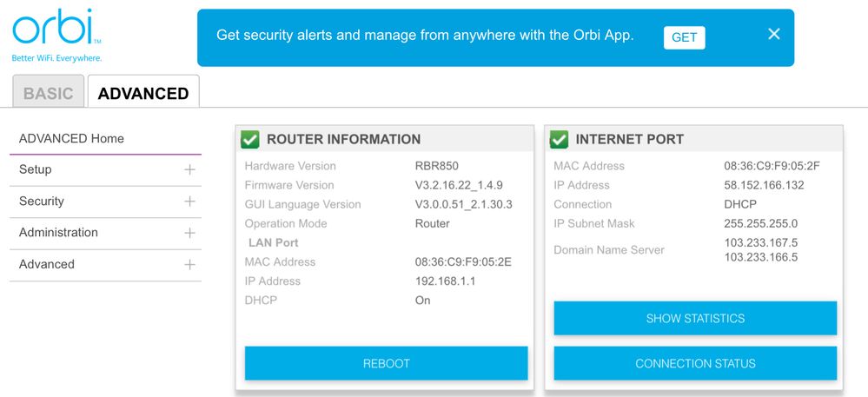Click the Orbi logo

click(x=56, y=37)
